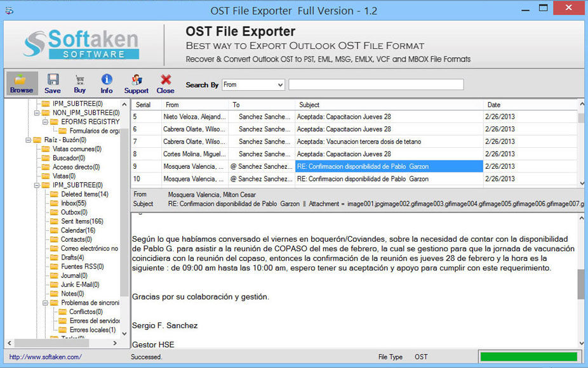Select the 'NON_IPM_SUBTREE(0)' folder label
The image size is (588, 368).
click(86, 113)
